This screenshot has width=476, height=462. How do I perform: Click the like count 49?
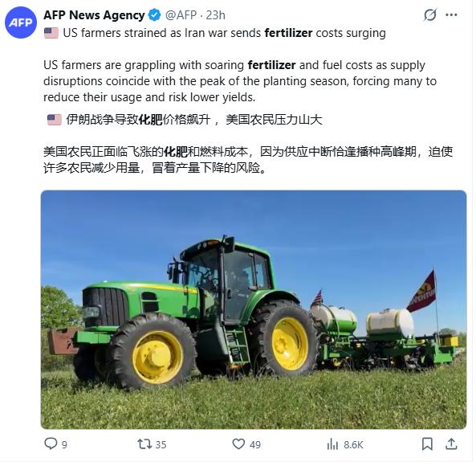point(255,445)
